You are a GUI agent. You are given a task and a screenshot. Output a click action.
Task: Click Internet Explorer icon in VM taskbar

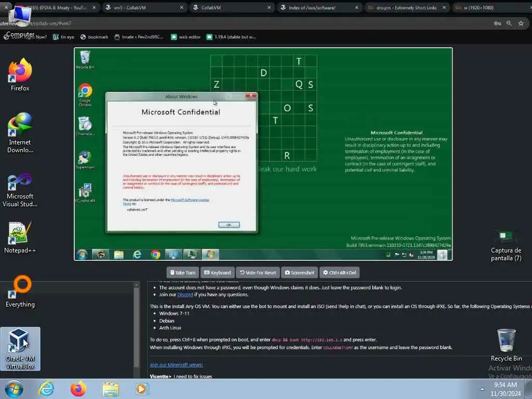pyautogui.click(x=137, y=255)
